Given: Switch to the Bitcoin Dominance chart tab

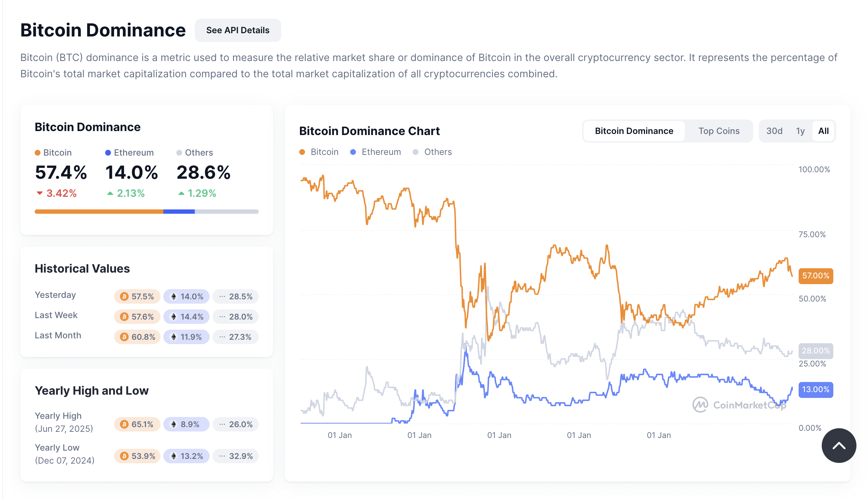Looking at the screenshot, I should click(x=634, y=131).
